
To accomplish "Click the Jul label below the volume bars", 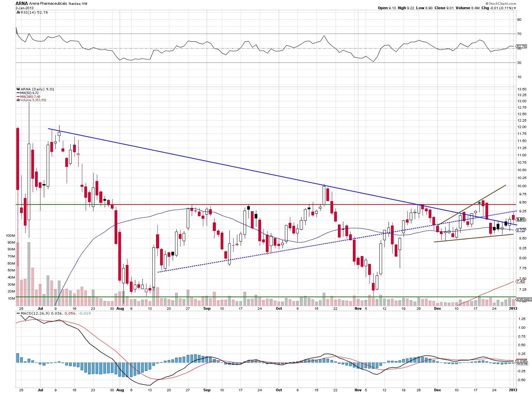I will (40, 308).
